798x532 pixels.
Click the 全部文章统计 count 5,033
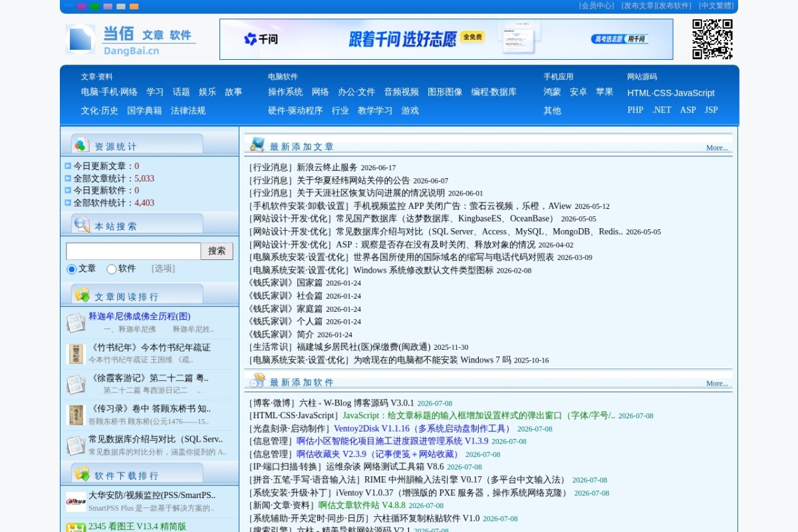pyautogui.click(x=144, y=178)
